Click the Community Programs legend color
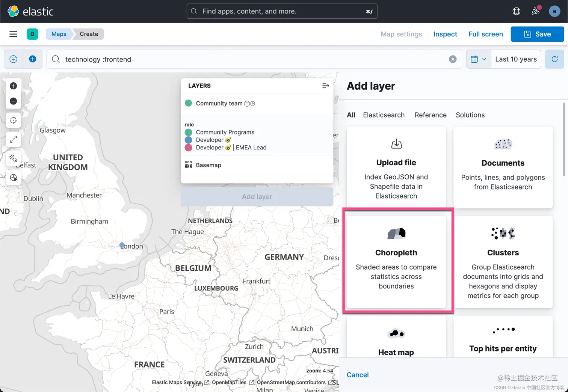The width and height of the screenshot is (568, 392). [x=189, y=132]
